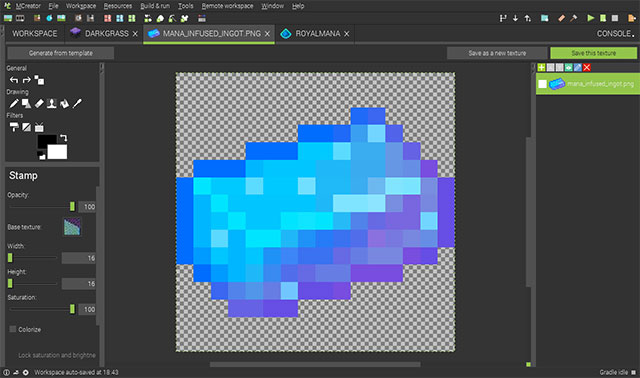This screenshot has width=640, height=378.
Task: Click the Base texture thumbnail
Action: (x=72, y=227)
